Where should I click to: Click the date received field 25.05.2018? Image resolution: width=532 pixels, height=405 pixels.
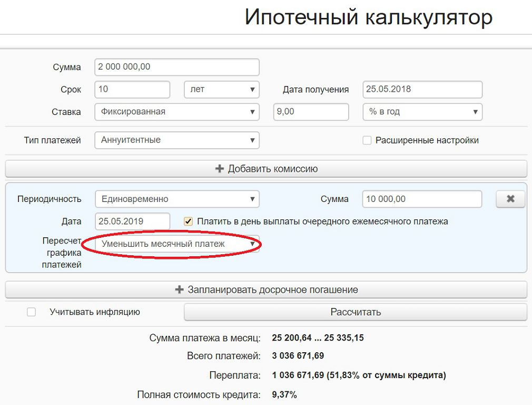[x=422, y=89]
